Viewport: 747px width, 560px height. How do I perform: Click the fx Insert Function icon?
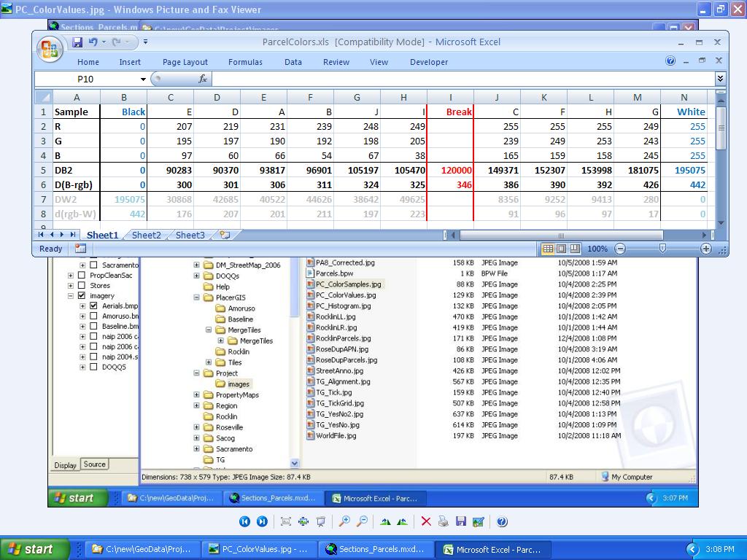203,79
